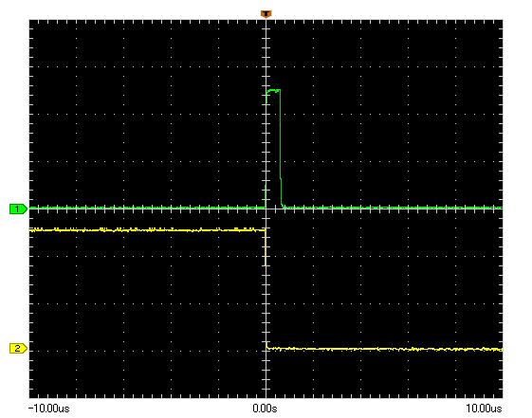Screen dimensions: 532x418
Task: Click the bottom-right corner of the graticule
Action: coord(503,398)
